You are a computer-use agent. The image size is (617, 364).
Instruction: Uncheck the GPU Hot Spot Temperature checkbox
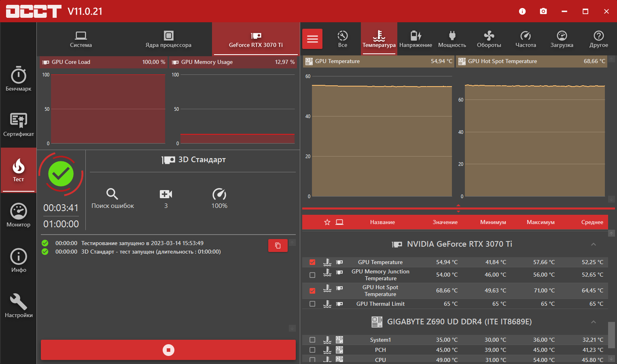312,291
